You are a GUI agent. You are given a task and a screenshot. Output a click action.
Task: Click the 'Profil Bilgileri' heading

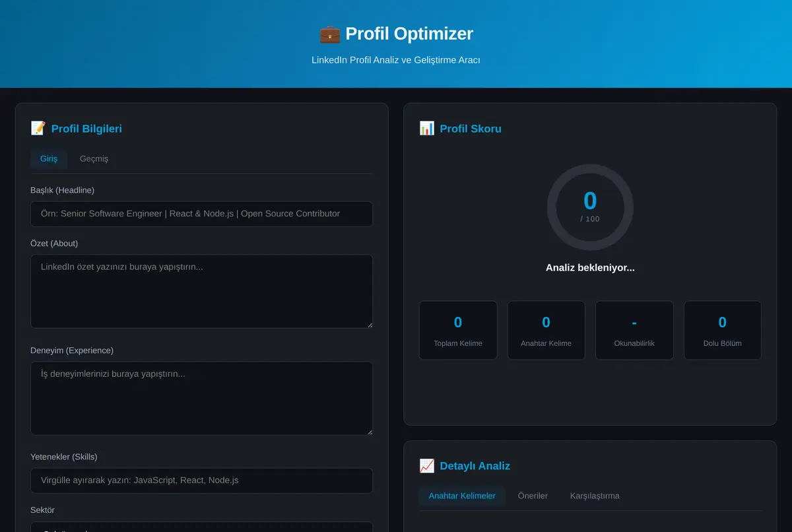coord(86,129)
